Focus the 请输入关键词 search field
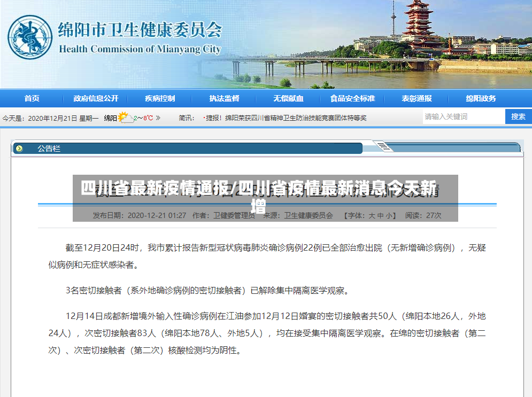The image size is (532, 397). click(x=464, y=116)
